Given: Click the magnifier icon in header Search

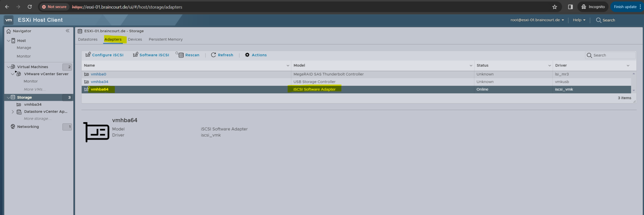Looking at the screenshot, I should [598, 20].
